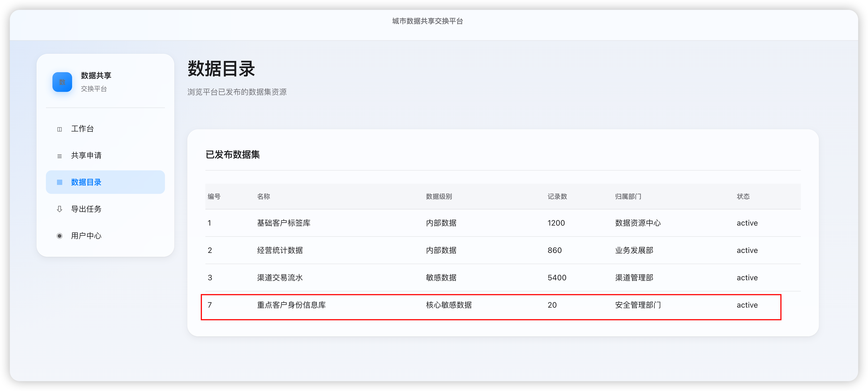Open 导出任务 from the sidebar
The width and height of the screenshot is (868, 391).
pos(105,209)
